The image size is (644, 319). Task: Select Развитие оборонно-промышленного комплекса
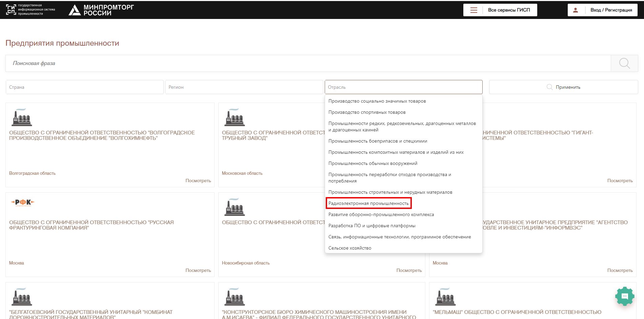(403, 214)
